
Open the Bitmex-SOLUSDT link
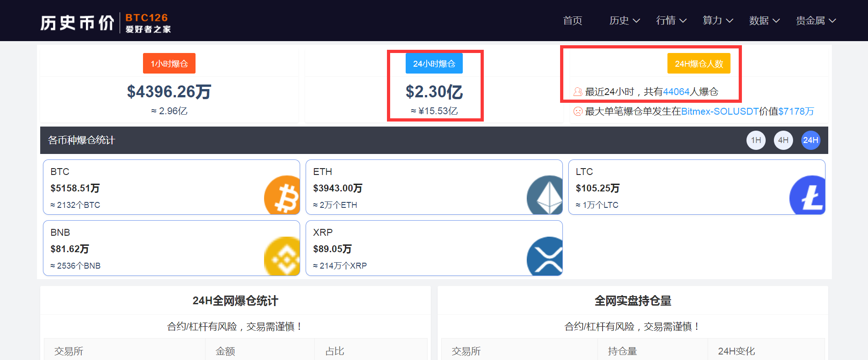click(x=720, y=111)
